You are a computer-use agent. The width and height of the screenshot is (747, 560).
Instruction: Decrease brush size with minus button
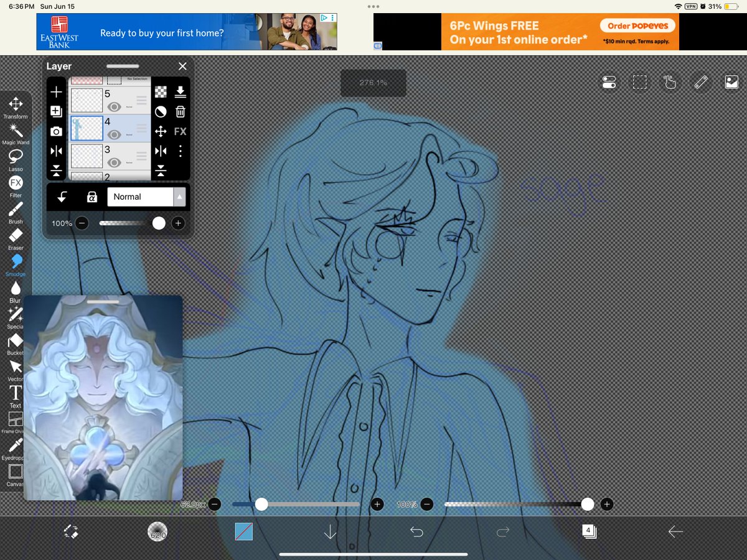tap(214, 504)
